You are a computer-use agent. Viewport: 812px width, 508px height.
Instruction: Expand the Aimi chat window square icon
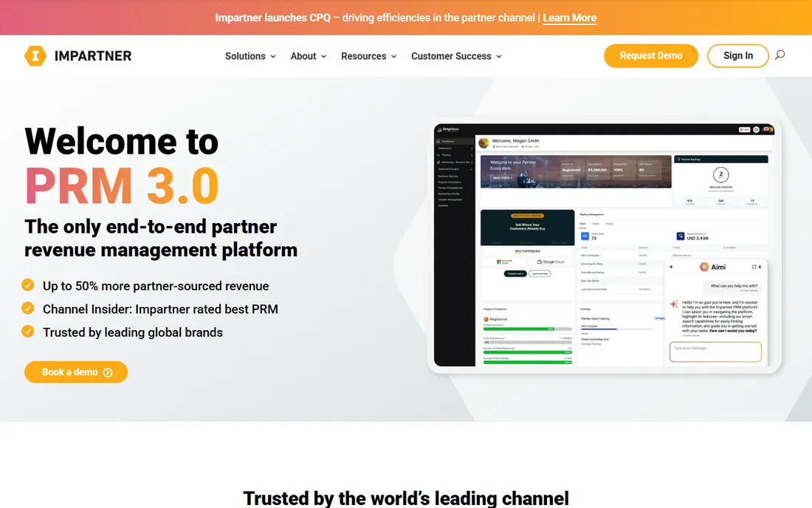[x=754, y=267]
